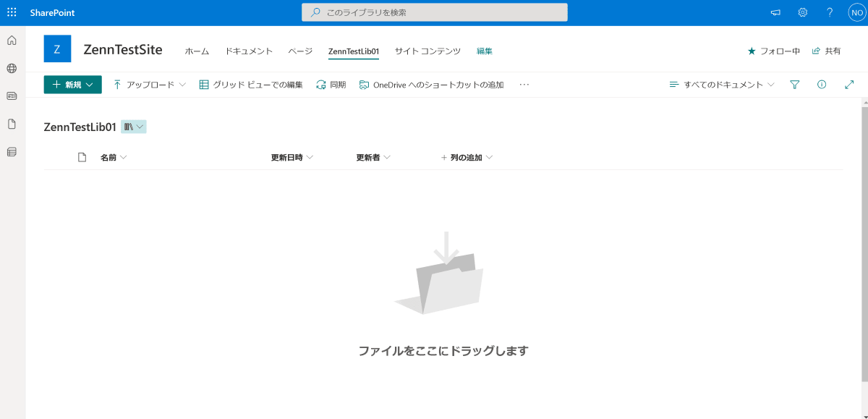Go to サイト コンテンツ navigation tab
Image resolution: width=868 pixels, height=419 pixels.
427,51
